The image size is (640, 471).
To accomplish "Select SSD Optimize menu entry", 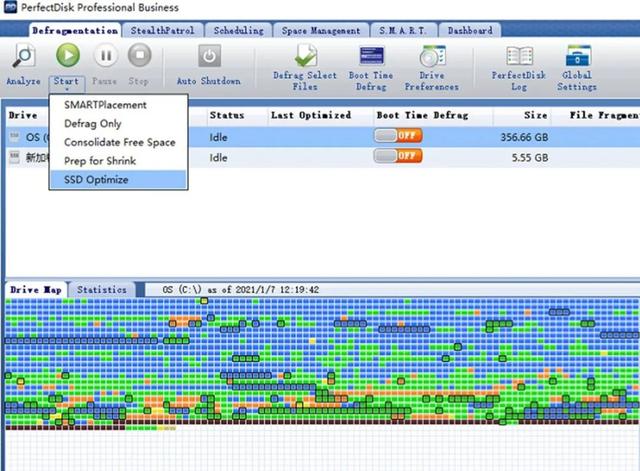I will point(118,180).
